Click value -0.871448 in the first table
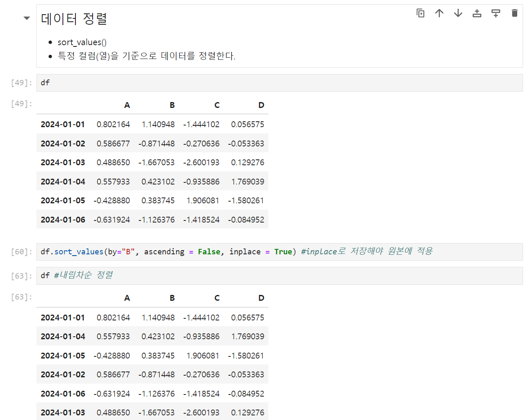Viewport: 526px width, 420px height. 157,143
